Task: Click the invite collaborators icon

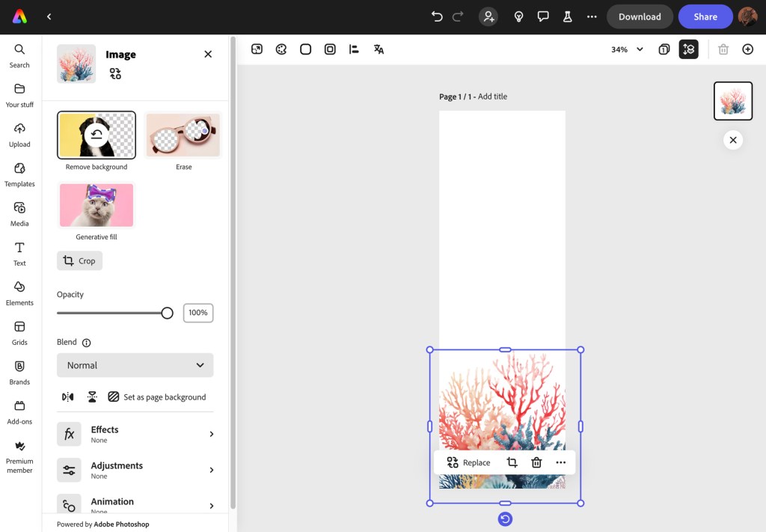Action: 488,16
